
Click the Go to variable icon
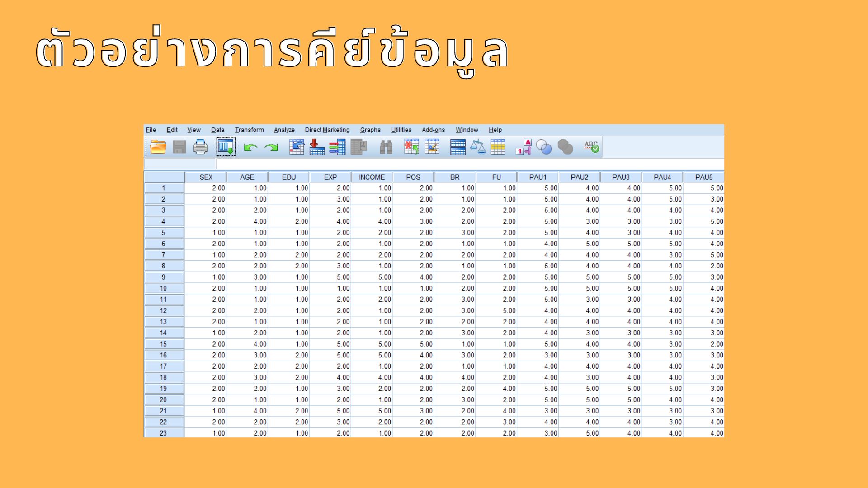coord(317,147)
